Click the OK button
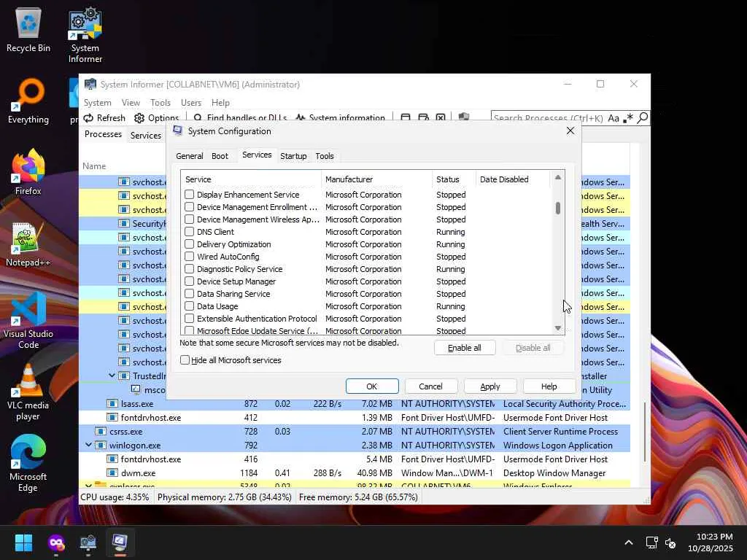 pyautogui.click(x=372, y=386)
